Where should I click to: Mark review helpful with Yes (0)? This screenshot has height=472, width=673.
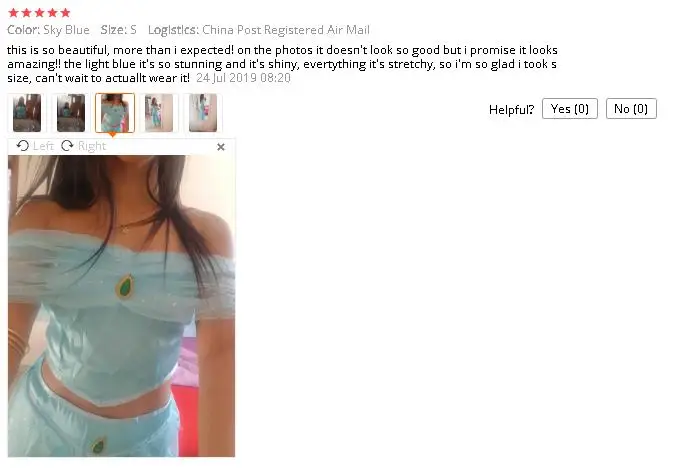coord(570,109)
